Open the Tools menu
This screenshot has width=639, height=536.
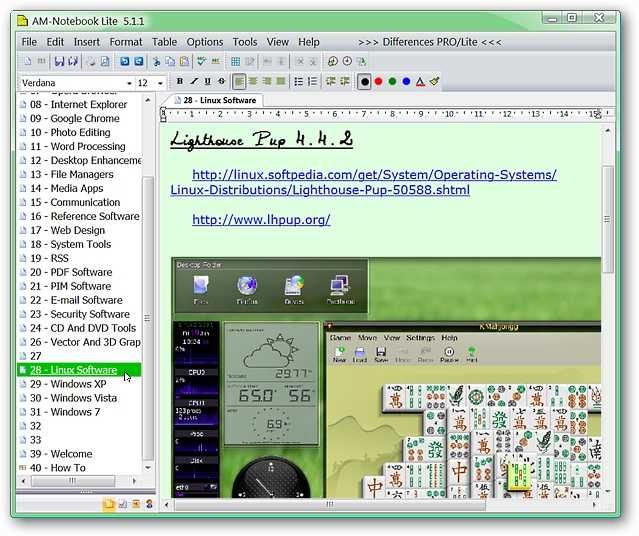[x=245, y=42]
